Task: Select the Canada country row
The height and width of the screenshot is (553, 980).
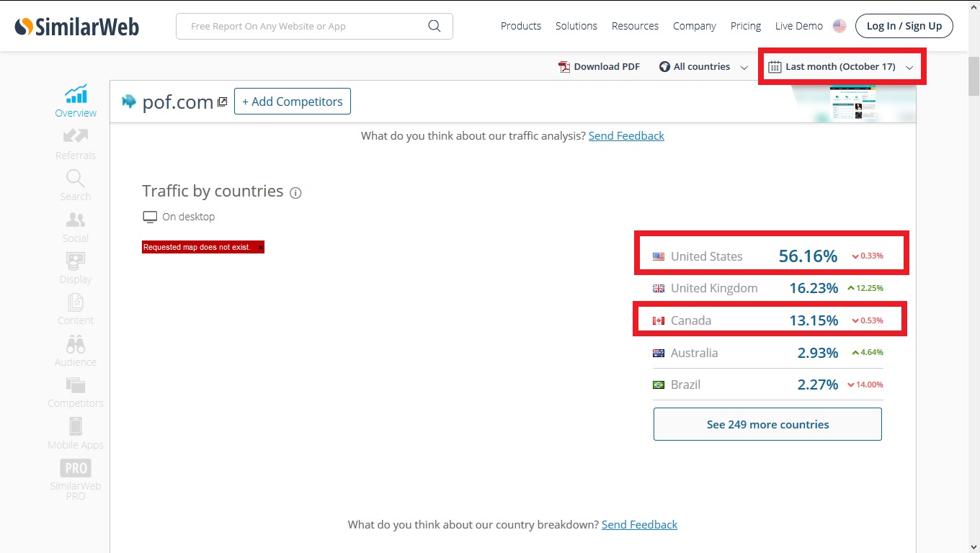Action: point(767,320)
